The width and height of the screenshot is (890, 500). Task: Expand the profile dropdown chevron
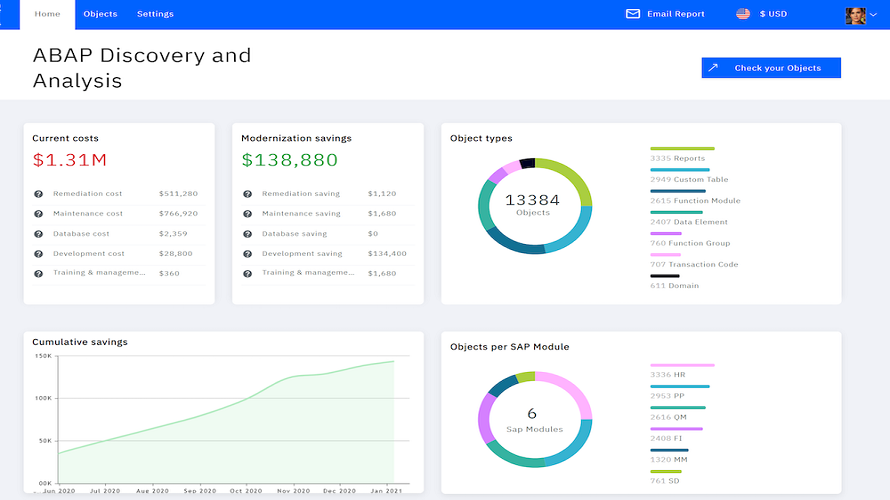[x=874, y=15]
